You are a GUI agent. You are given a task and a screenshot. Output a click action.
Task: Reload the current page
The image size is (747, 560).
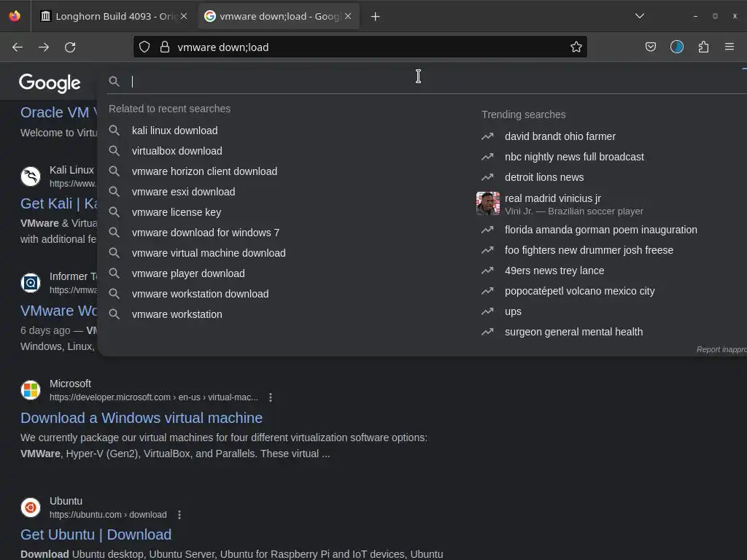(70, 47)
